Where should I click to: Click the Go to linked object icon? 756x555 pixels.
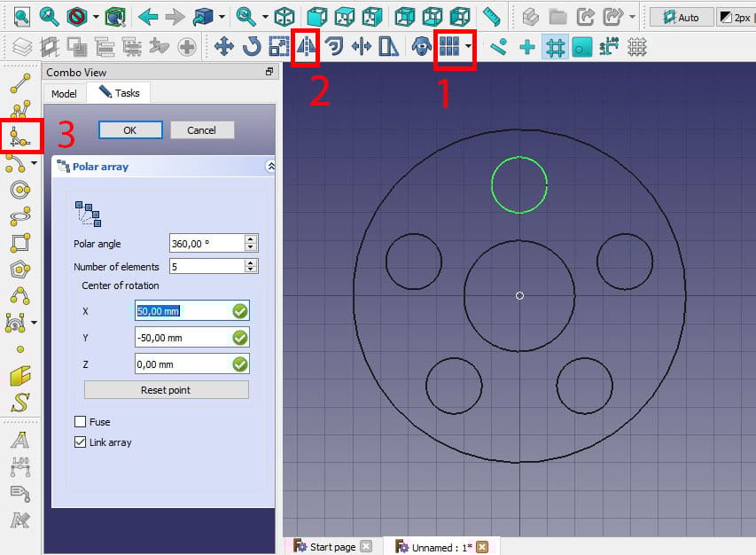tap(203, 17)
